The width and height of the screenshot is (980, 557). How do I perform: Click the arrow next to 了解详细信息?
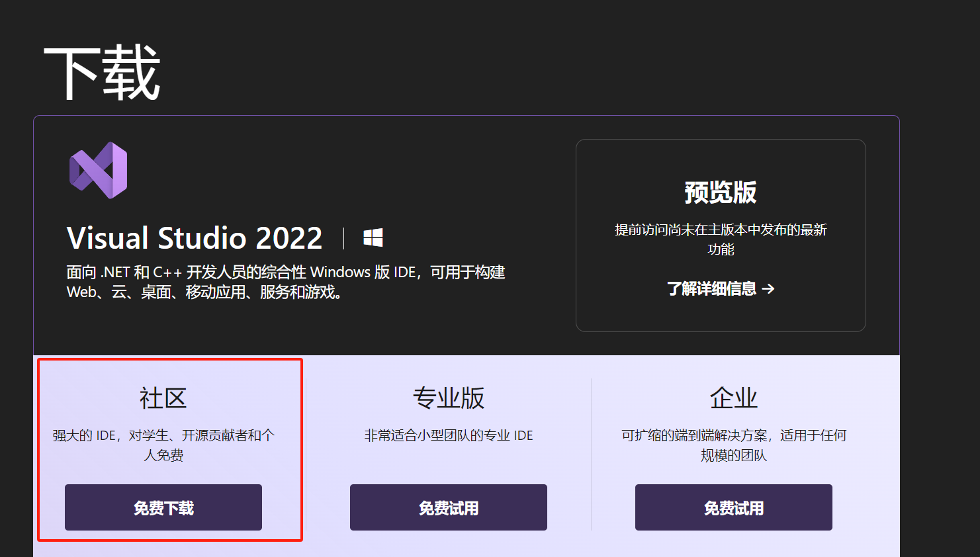[768, 288]
